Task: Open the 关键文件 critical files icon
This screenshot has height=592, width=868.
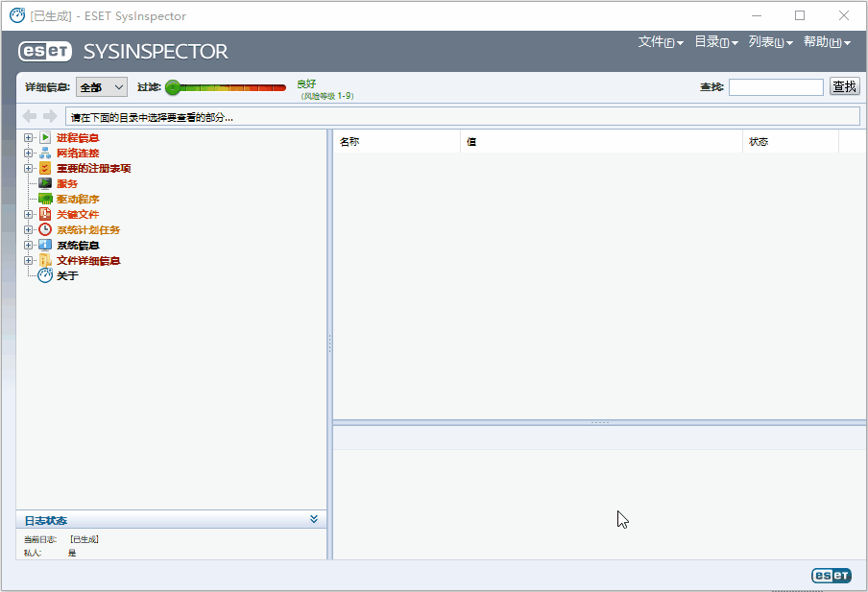Action: tap(45, 214)
